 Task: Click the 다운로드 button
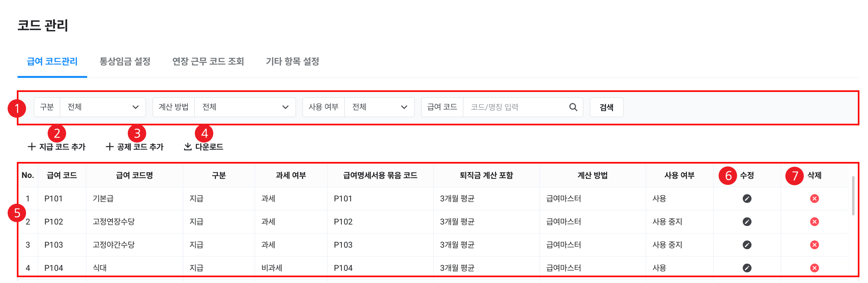point(203,147)
